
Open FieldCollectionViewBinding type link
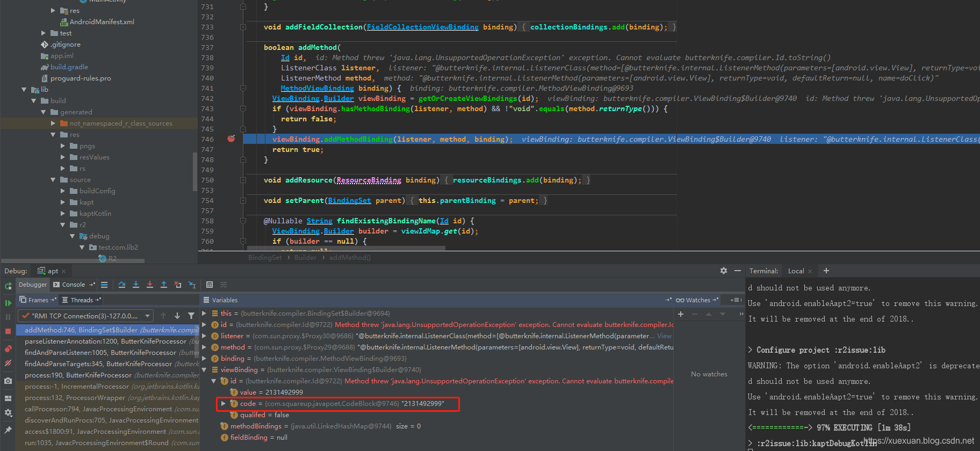(422, 27)
